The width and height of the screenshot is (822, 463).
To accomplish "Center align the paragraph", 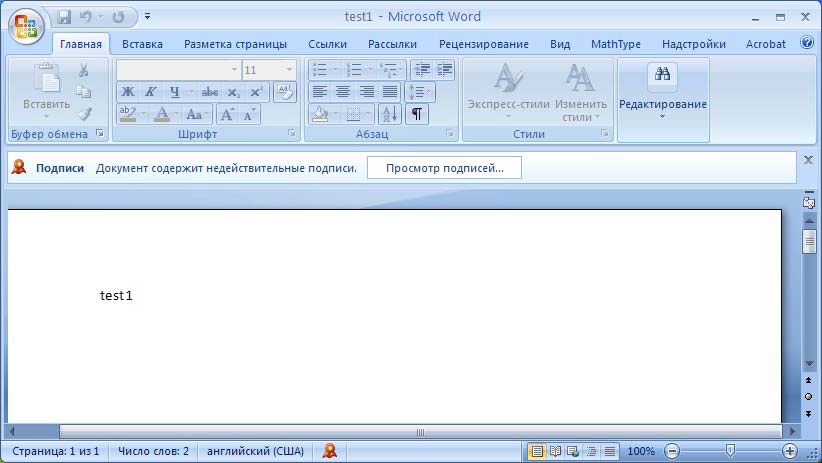I will 343,92.
